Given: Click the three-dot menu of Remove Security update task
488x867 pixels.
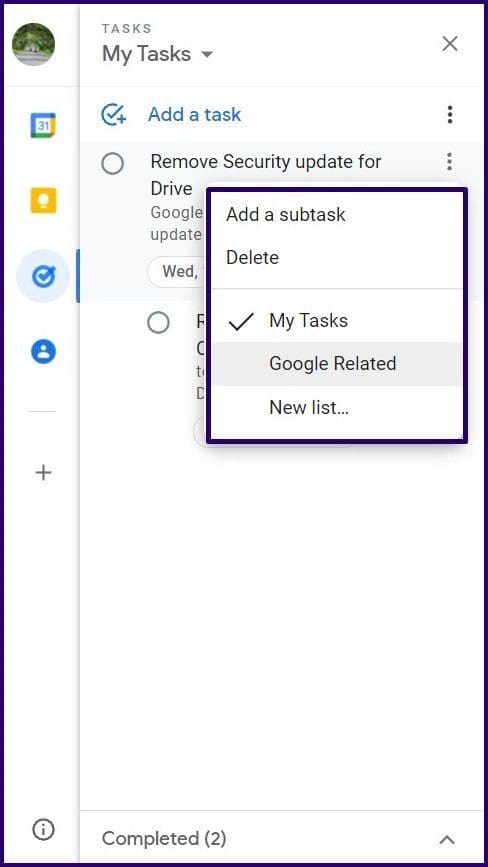Looking at the screenshot, I should coord(449,161).
